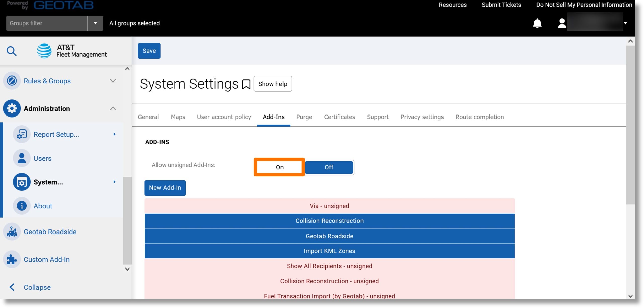Image resolution: width=644 pixels, height=308 pixels.
Task: Click the Groups filter input field
Action: point(47,23)
